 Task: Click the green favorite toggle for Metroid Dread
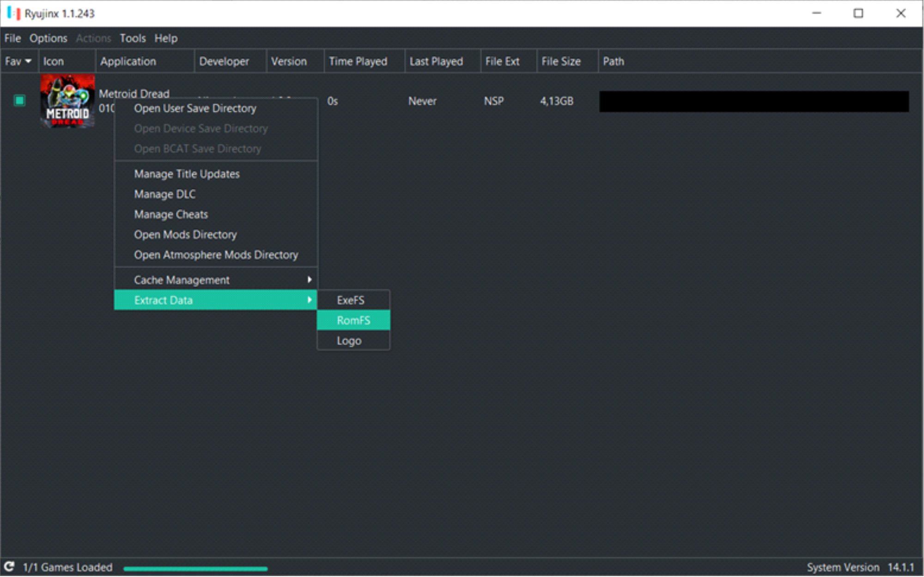pyautogui.click(x=18, y=100)
